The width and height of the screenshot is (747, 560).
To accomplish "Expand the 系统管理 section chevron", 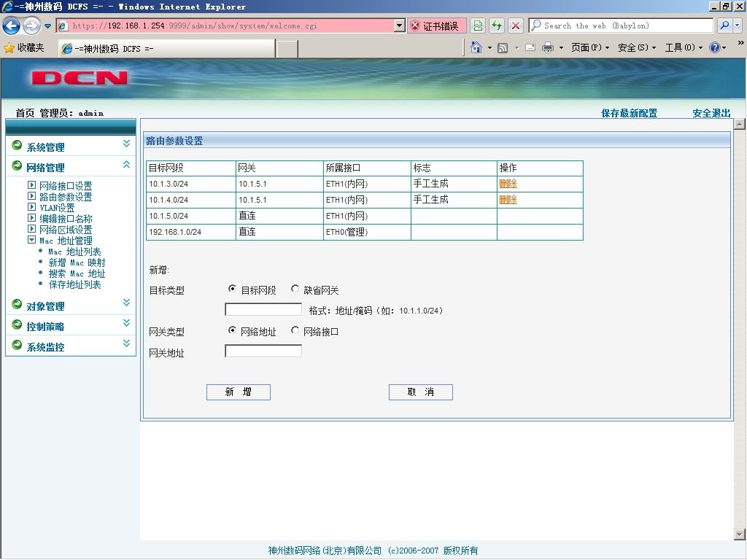I will tap(126, 144).
